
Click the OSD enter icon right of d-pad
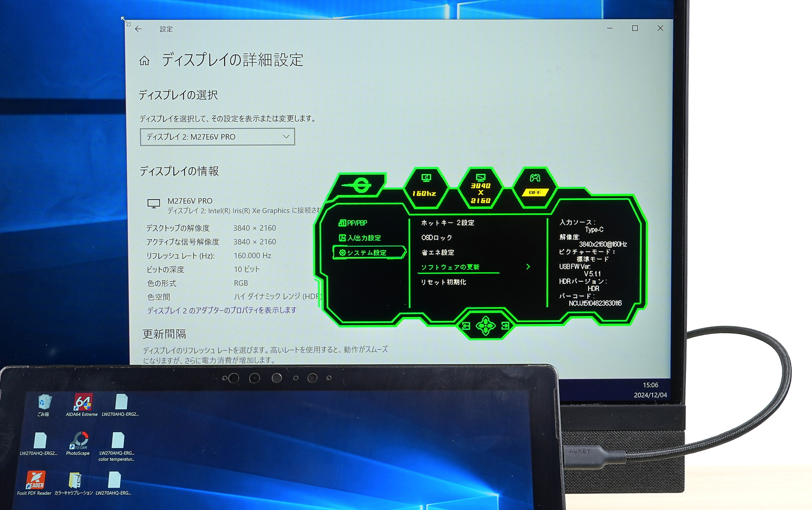coord(505,326)
